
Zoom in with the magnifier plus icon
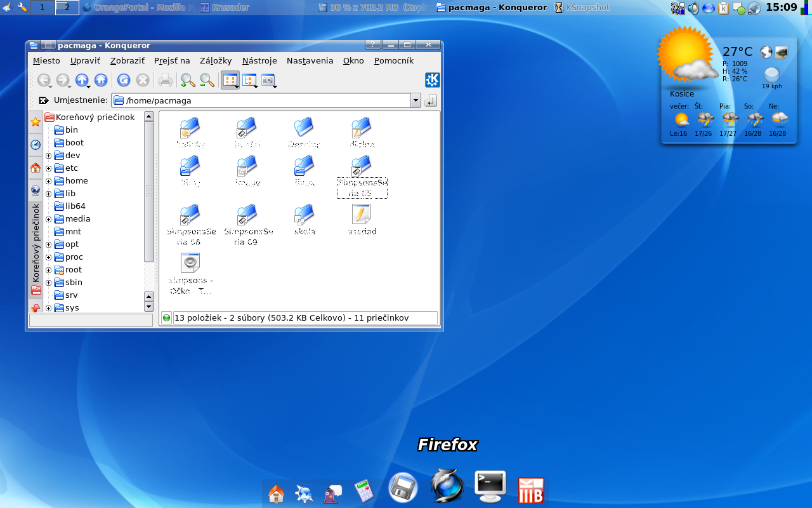point(188,80)
